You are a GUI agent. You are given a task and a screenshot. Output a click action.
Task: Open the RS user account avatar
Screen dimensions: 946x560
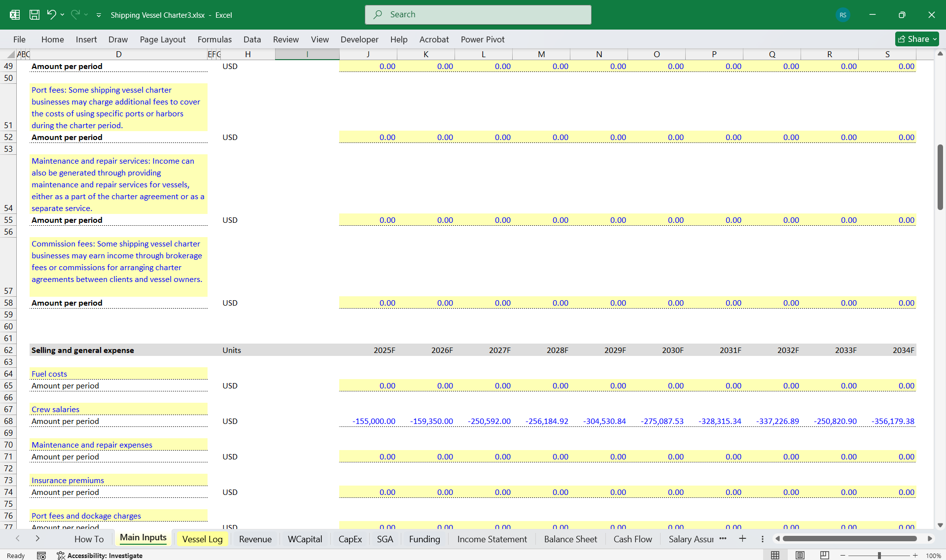(x=842, y=15)
